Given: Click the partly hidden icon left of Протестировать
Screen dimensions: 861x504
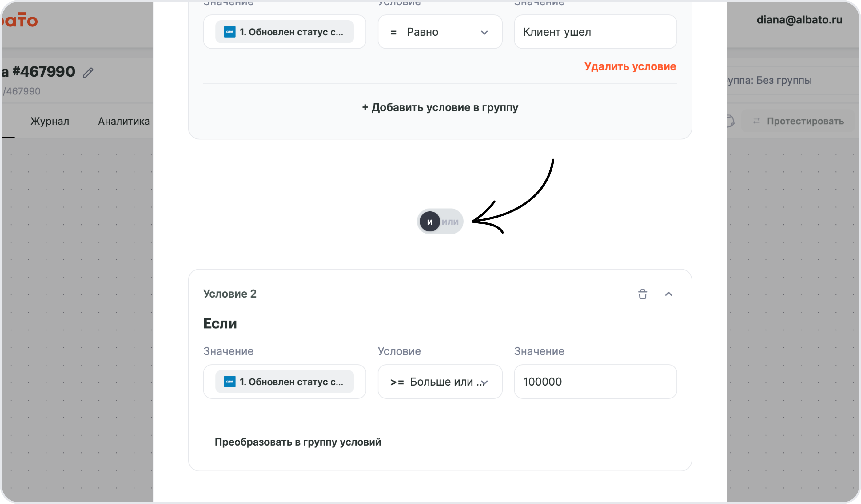Looking at the screenshot, I should point(731,121).
